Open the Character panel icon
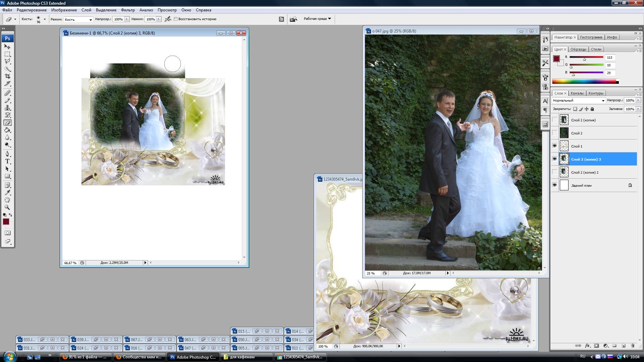644x362 pixels. pos(545,101)
